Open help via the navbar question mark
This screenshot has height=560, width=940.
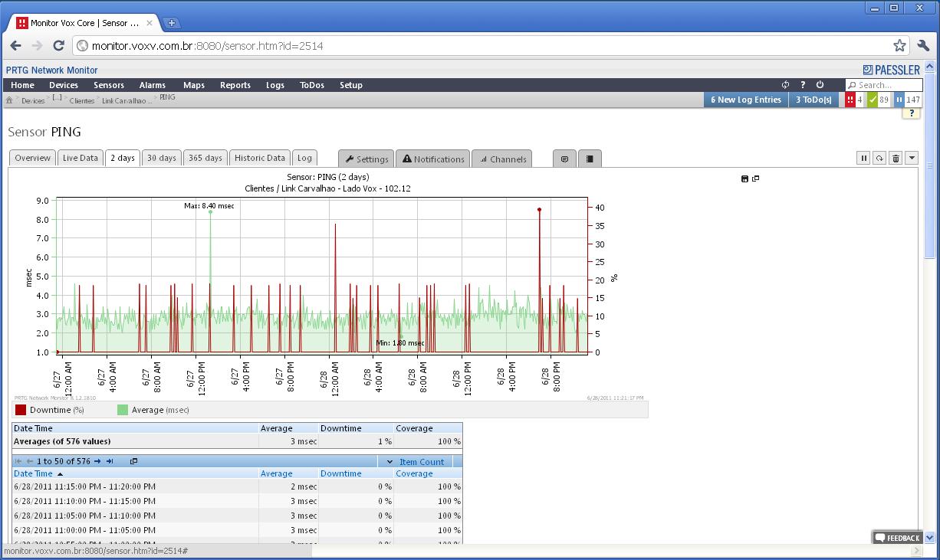pyautogui.click(x=803, y=85)
